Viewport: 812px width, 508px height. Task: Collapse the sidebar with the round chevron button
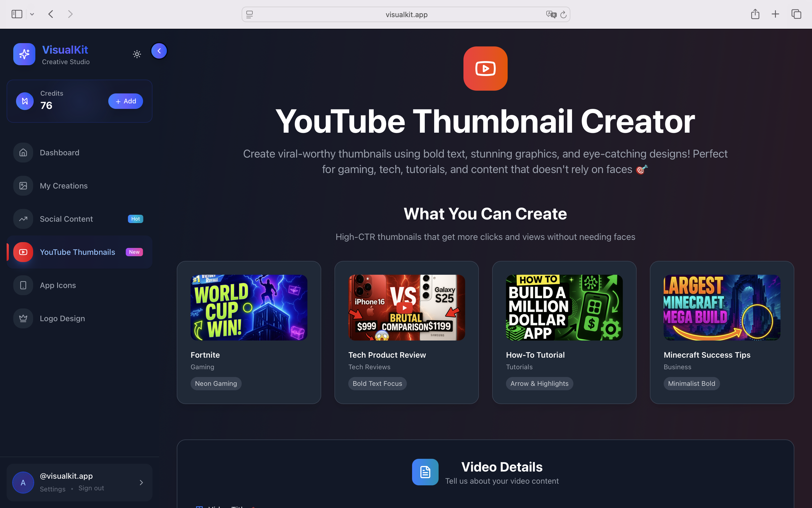[159, 51]
